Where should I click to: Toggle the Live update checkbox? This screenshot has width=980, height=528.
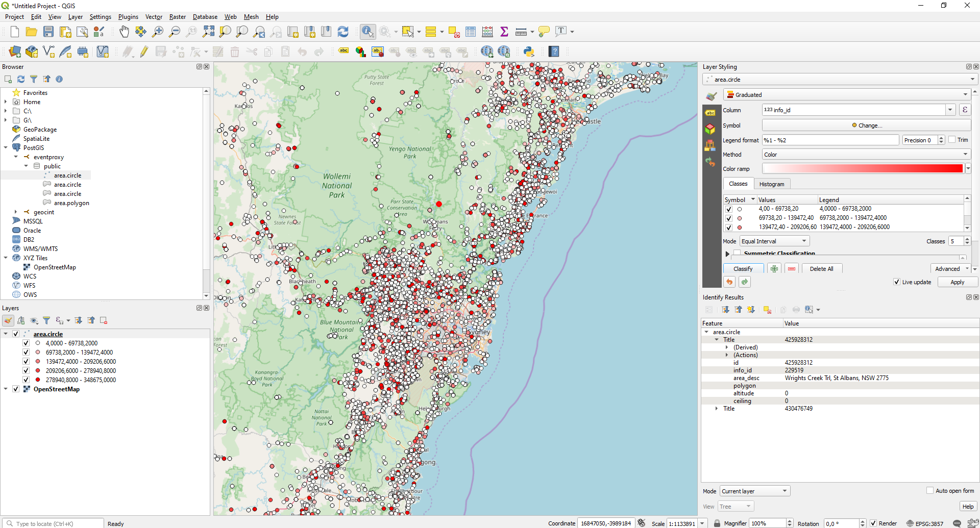tap(897, 282)
